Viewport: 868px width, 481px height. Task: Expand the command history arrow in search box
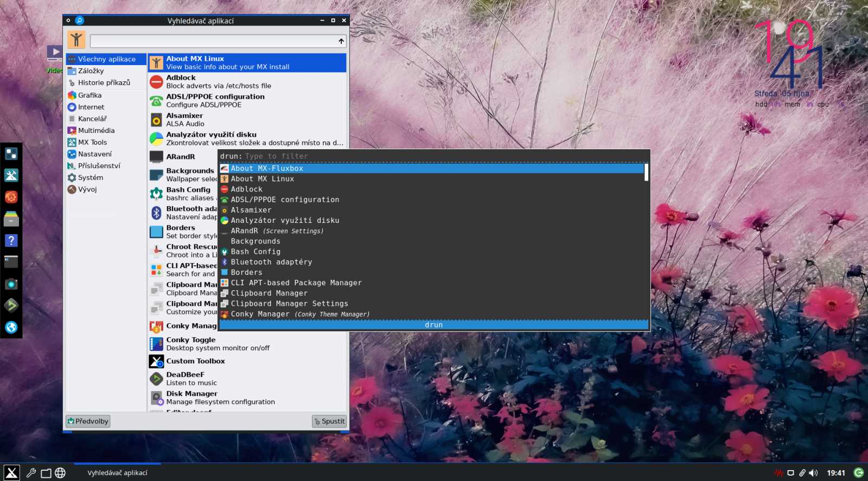coord(341,41)
